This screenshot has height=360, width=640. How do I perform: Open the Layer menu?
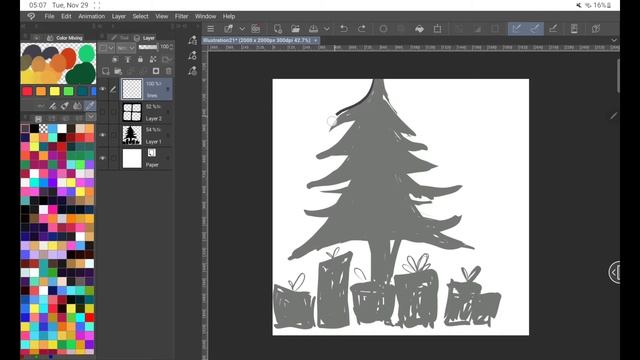118,16
